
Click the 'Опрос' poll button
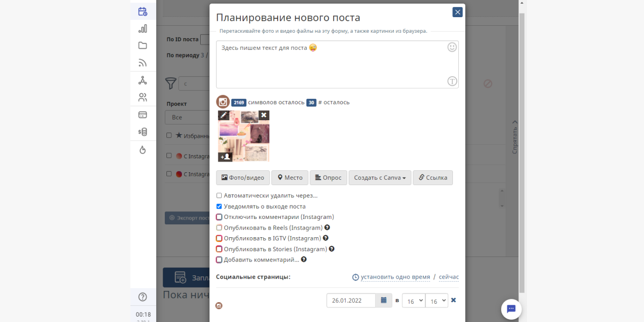coord(328,178)
